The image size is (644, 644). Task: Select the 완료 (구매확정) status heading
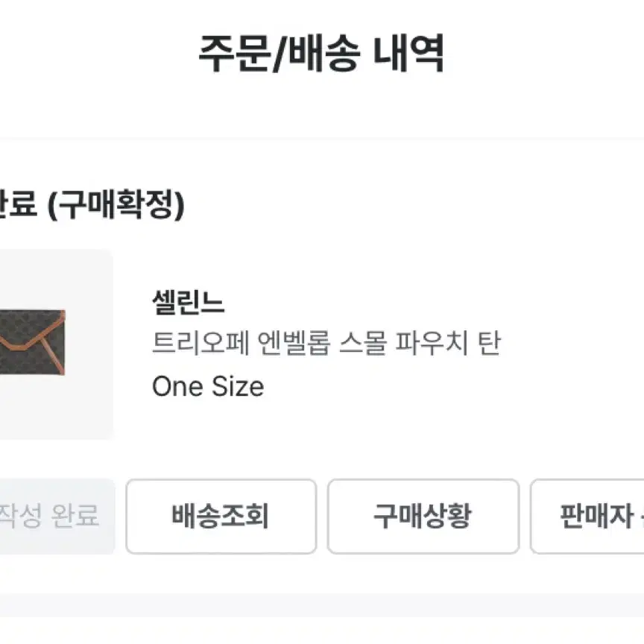(92, 204)
